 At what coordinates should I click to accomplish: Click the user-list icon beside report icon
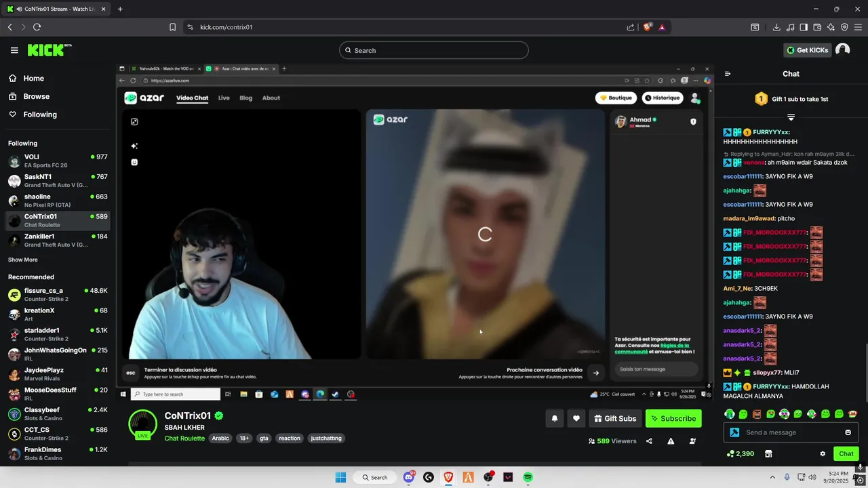pos(692,441)
